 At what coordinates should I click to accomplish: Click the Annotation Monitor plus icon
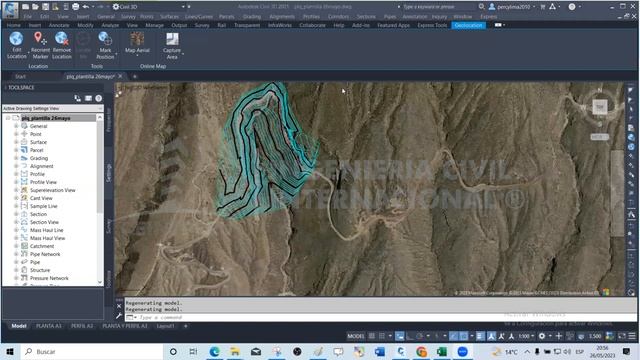(x=559, y=336)
